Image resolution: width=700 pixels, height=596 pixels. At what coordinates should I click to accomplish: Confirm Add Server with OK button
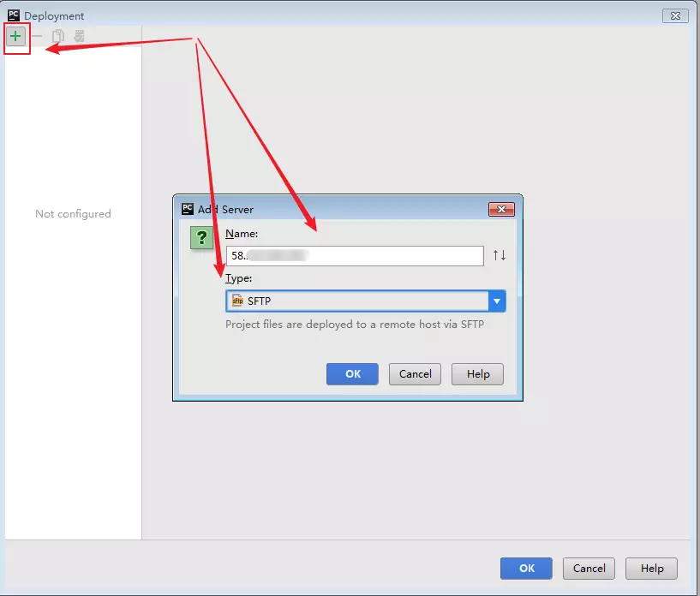pyautogui.click(x=352, y=374)
